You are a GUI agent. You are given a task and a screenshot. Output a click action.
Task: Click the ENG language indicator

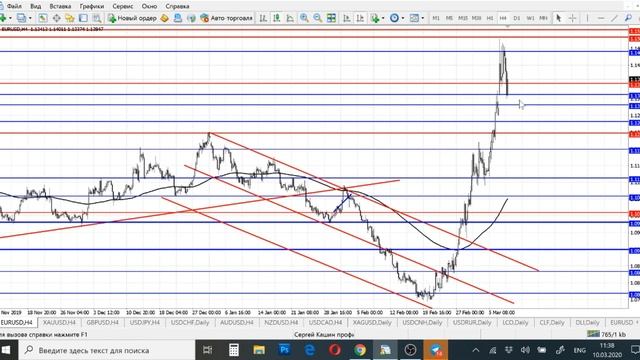[579, 350]
